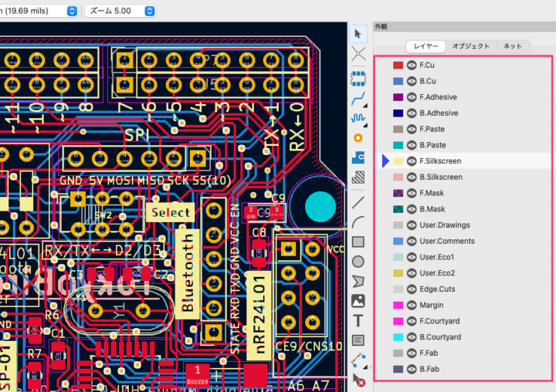Switch to the オブジェクト tab
This screenshot has width=556, height=392.
[470, 46]
